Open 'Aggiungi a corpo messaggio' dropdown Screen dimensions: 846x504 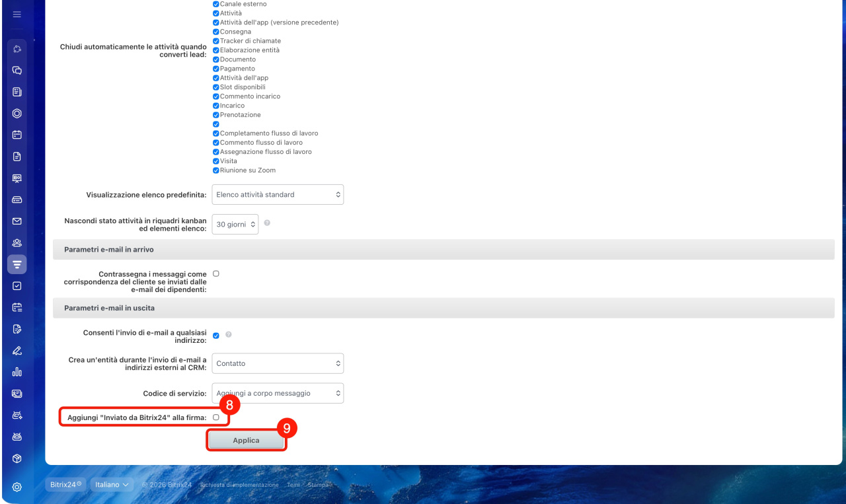tap(278, 393)
